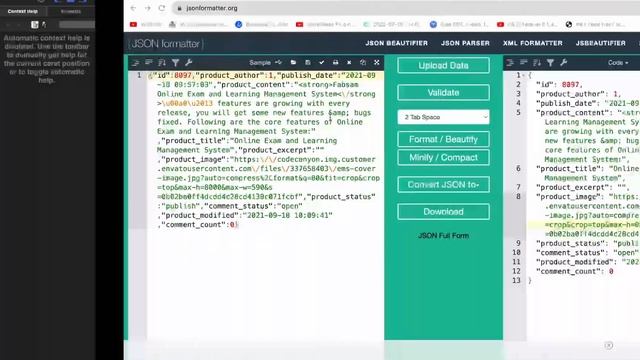Click the compact lines icon in right editor toolbar
Viewport: 640px width, 360px height.
coord(524,62)
